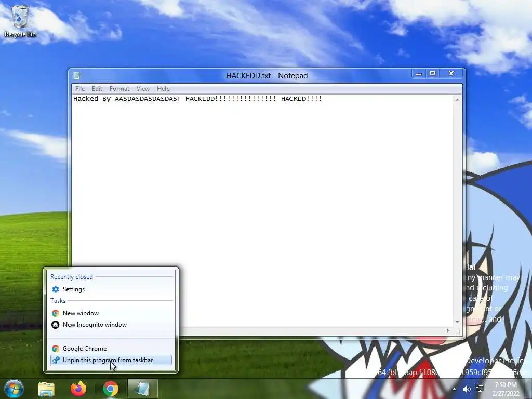Open the volume speaker tray icon
Image resolution: width=532 pixels, height=399 pixels.
click(467, 389)
